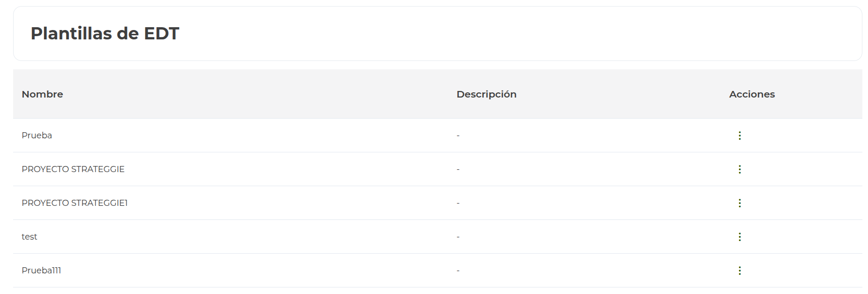Image resolution: width=868 pixels, height=294 pixels.
Task: Click the description placeholder for Prueba111
Action: [458, 271]
